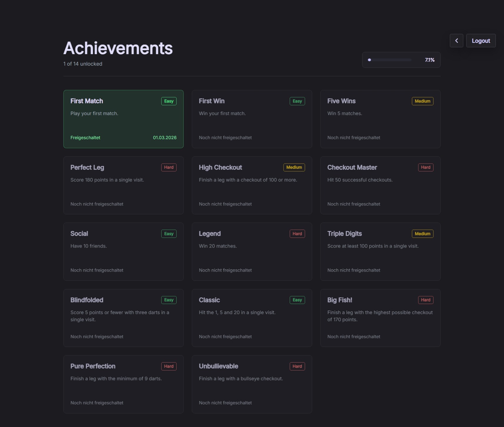The image size is (504, 427).
Task: Click the Easy badge on Blindfolded
Action: 169,300
